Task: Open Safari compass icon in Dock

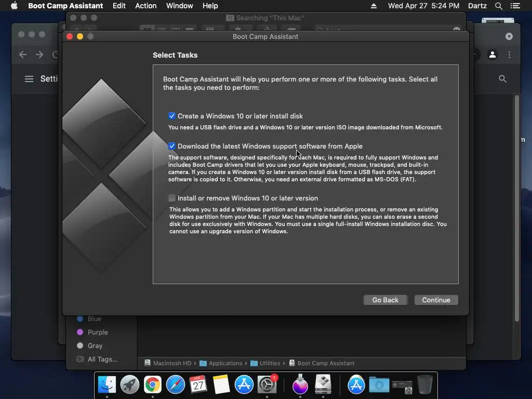Action: pyautogui.click(x=176, y=385)
